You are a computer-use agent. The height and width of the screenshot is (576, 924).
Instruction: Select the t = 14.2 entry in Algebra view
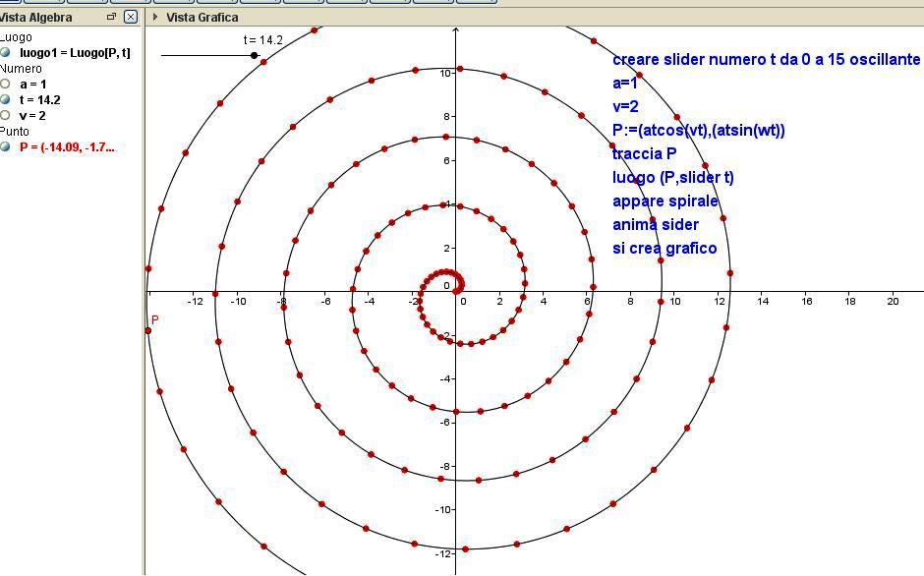pos(40,99)
